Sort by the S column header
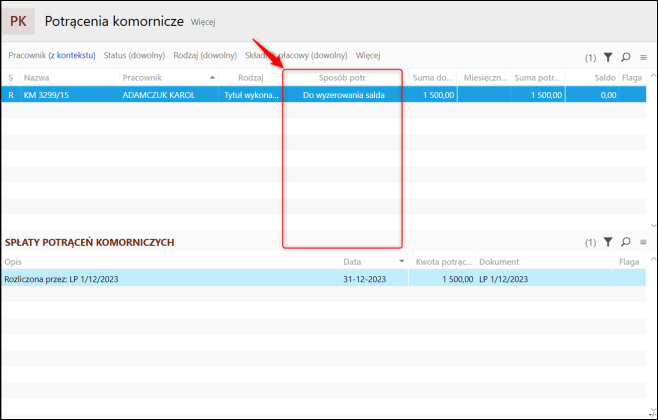This screenshot has width=658, height=420. (11, 78)
